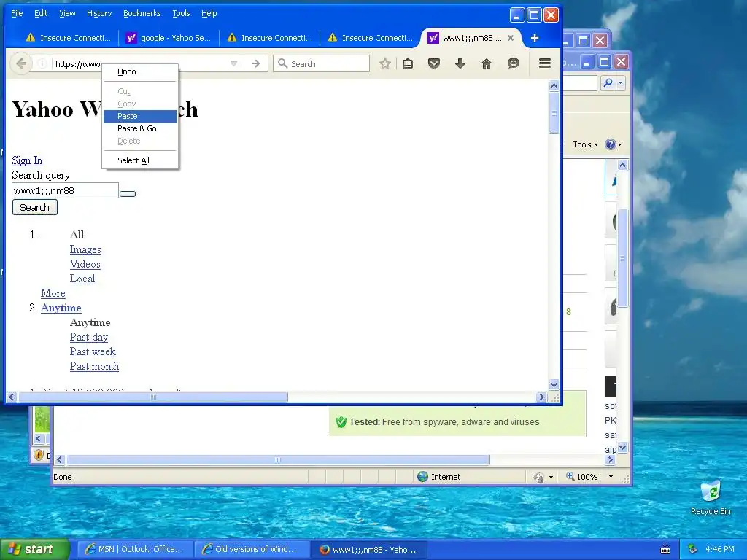Show bookmarks list icon in Firefox toolbar
Viewport: 747px width, 560px height.
[x=408, y=63]
